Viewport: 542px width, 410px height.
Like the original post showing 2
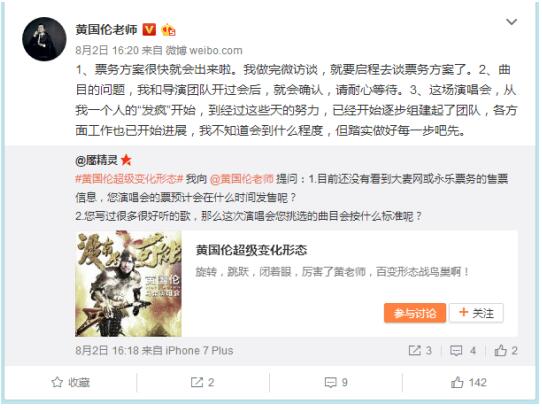[x=506, y=351]
